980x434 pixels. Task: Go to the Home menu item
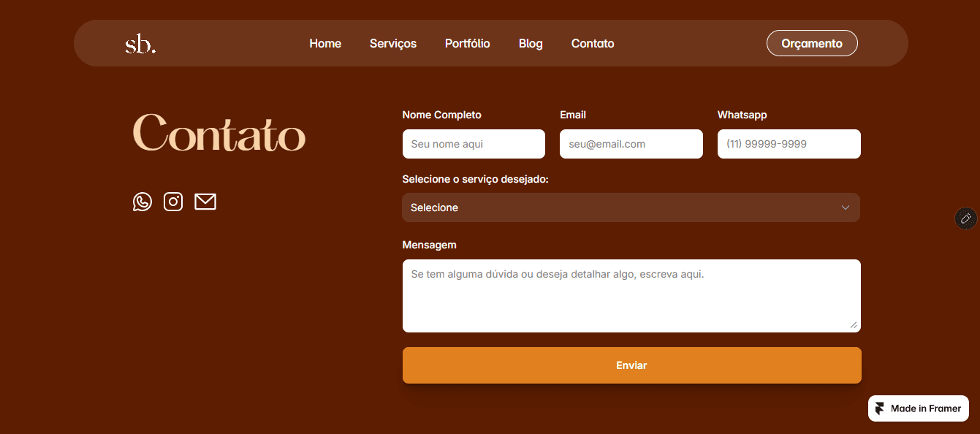click(x=325, y=44)
